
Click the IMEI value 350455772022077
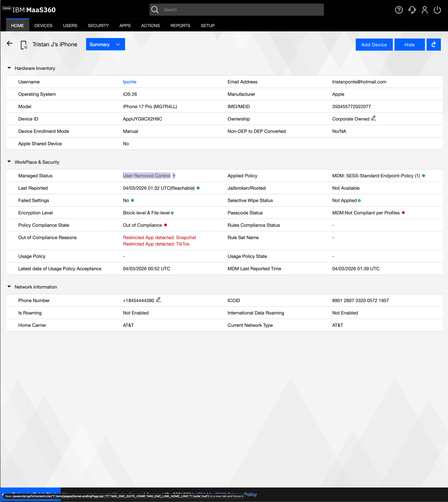351,106
